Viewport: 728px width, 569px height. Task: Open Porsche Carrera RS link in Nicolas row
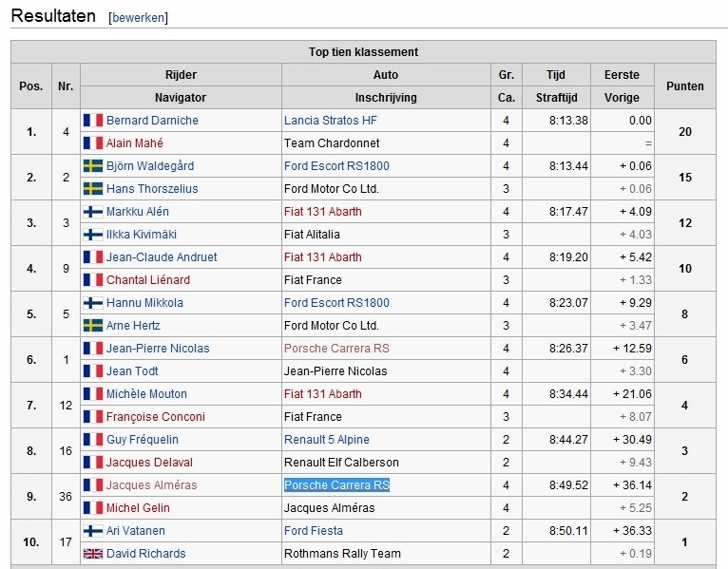336,348
